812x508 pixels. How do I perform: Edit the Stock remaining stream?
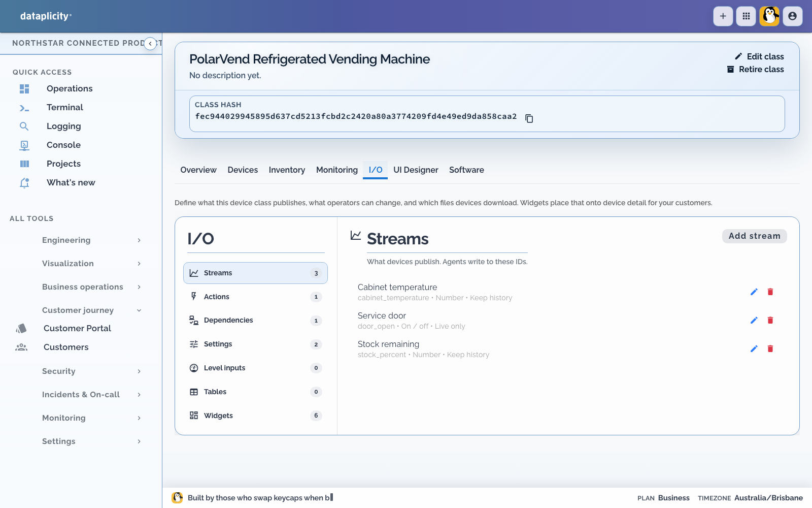pyautogui.click(x=754, y=348)
